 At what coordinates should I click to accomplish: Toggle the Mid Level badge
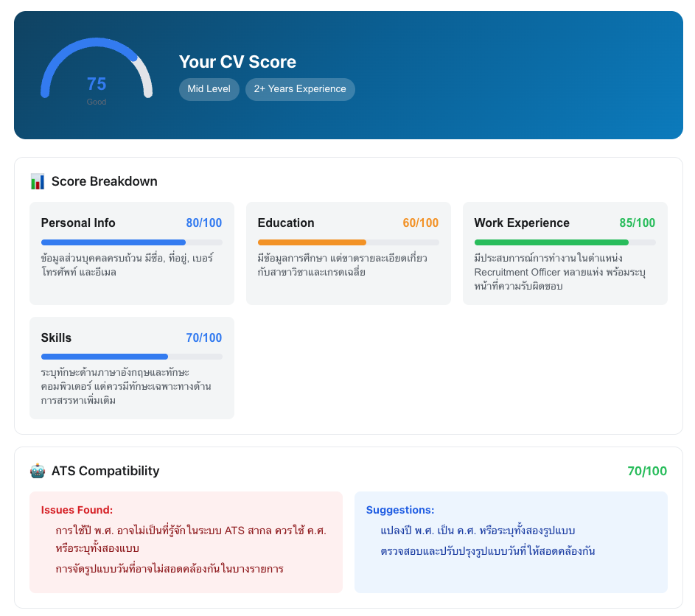[x=209, y=89]
